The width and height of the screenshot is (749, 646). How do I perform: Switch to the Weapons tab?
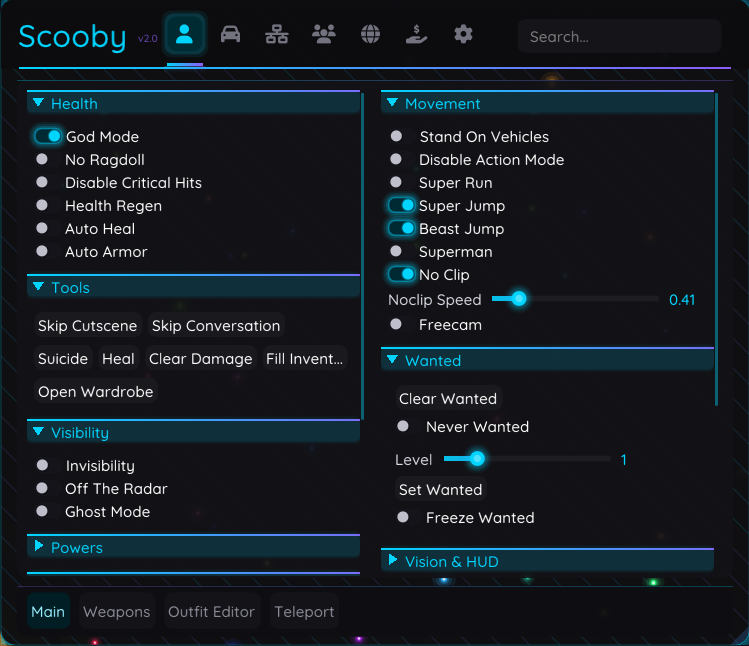[116, 611]
